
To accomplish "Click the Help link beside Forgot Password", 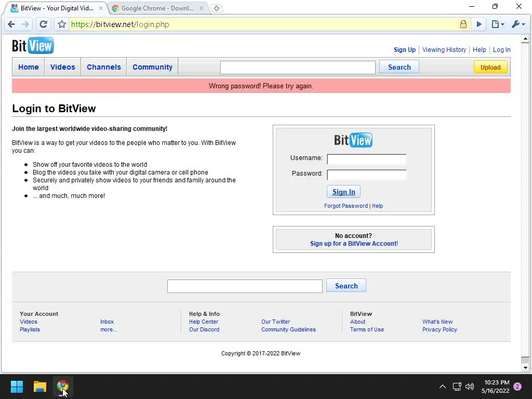I will tap(377, 206).
